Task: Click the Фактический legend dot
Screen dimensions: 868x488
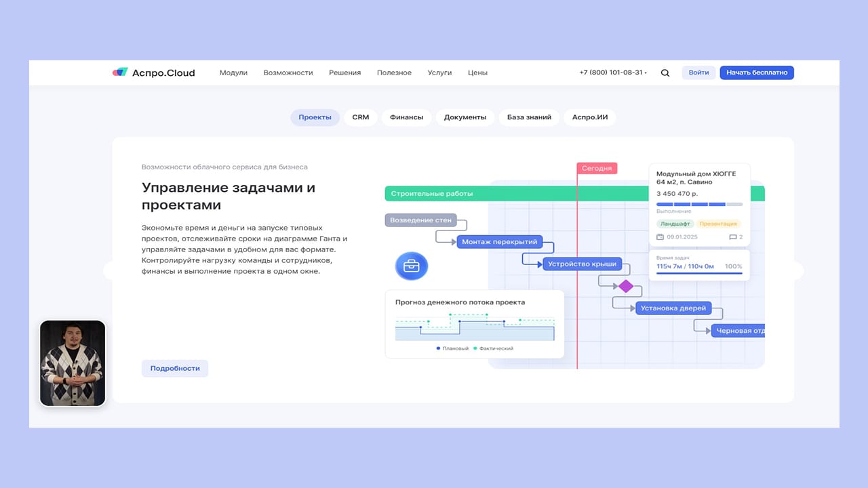Action: pos(475,348)
